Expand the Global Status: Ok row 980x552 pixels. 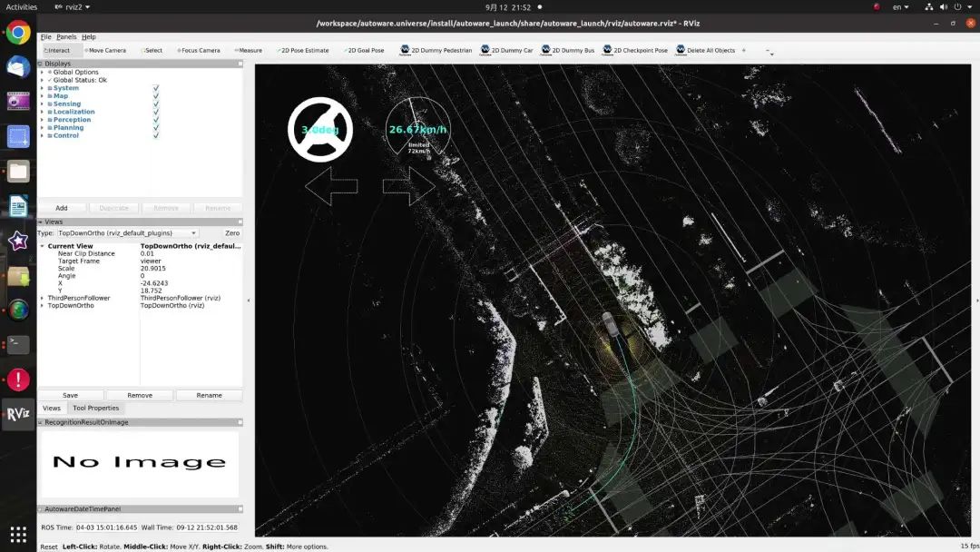(x=42, y=80)
